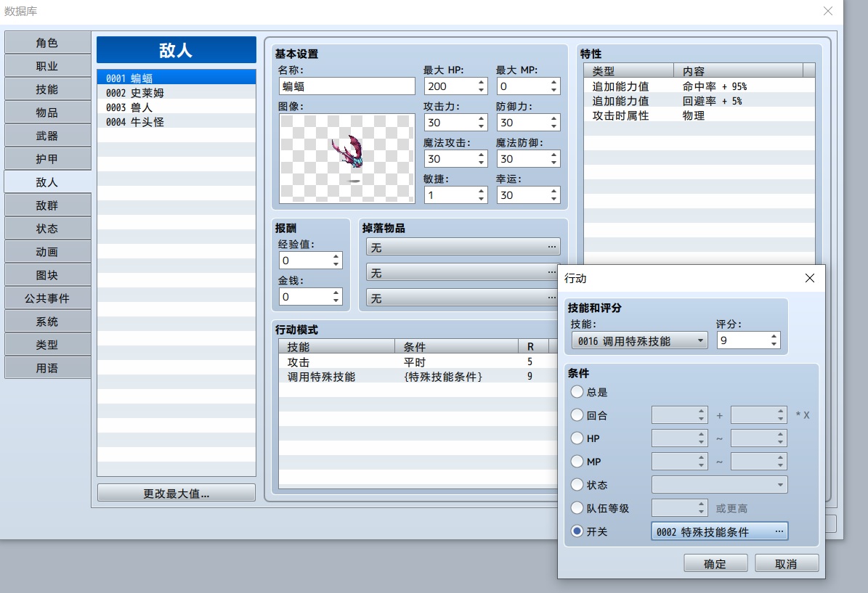Select enemy 0004 牛头怪 in the list

click(176, 122)
